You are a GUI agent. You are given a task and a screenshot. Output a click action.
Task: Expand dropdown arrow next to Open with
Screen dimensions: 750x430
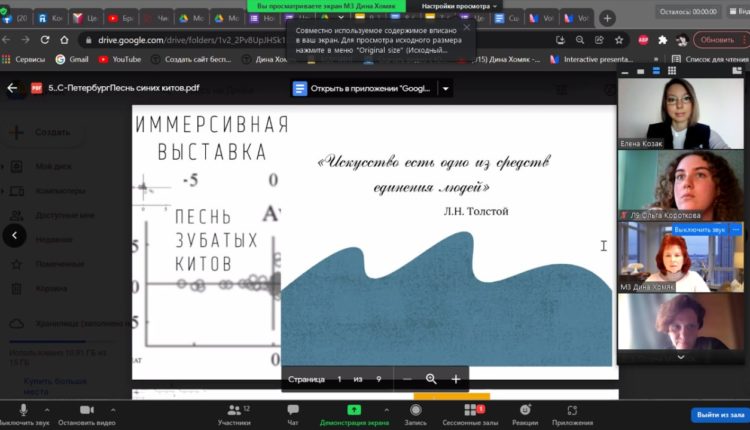coord(445,88)
